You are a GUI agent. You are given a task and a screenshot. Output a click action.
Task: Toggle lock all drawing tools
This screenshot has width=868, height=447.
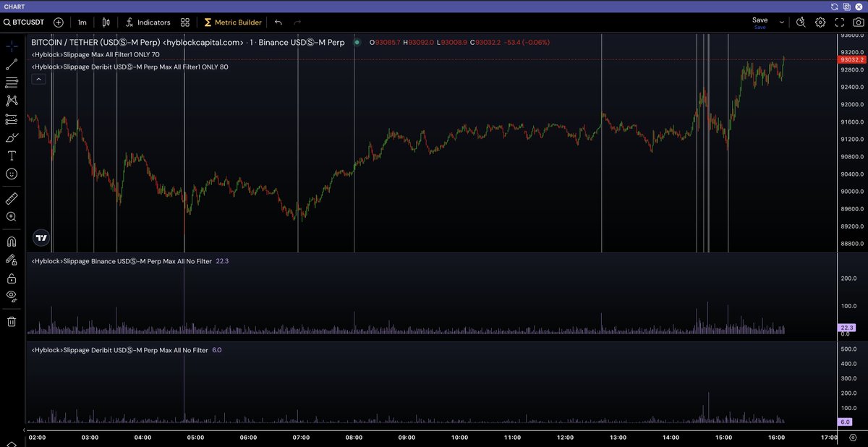pyautogui.click(x=12, y=278)
